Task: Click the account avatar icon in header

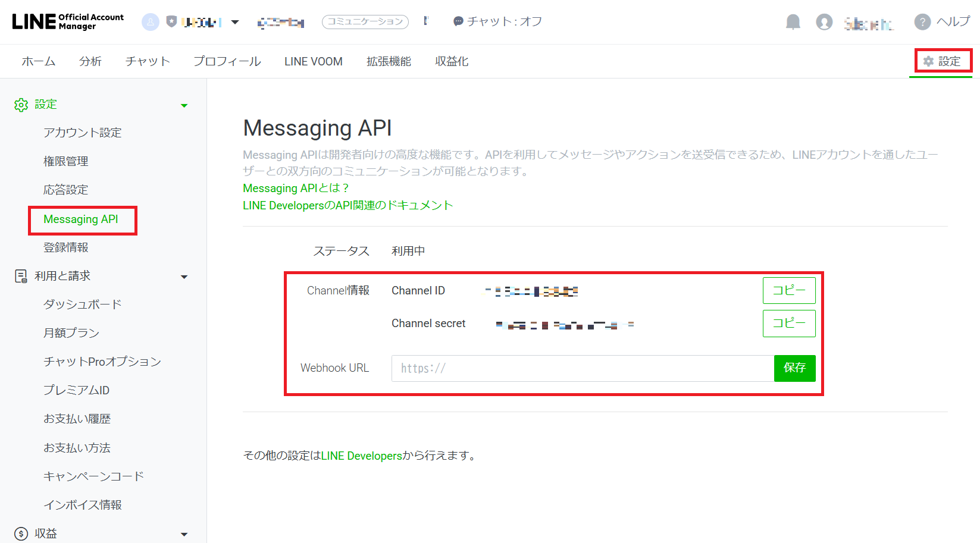Action: point(151,22)
